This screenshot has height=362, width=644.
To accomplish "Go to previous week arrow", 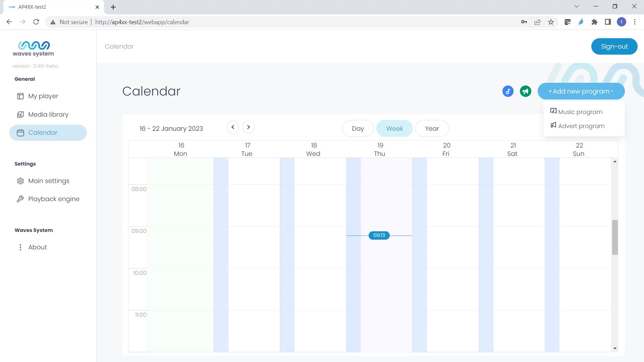I will pyautogui.click(x=233, y=127).
